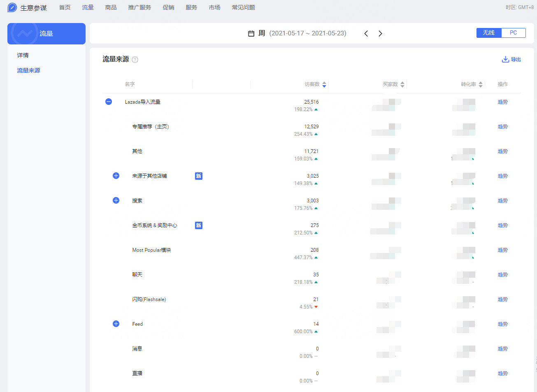
Task: Go to next week with right arrow
Action: [x=380, y=34]
